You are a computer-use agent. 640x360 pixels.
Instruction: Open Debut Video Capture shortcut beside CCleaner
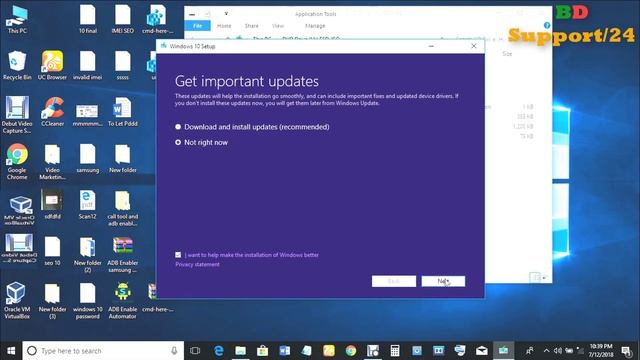pos(17,115)
